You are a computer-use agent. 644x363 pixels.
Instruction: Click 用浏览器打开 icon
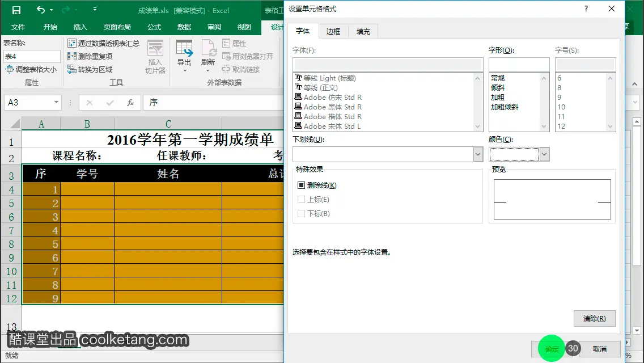point(226,56)
